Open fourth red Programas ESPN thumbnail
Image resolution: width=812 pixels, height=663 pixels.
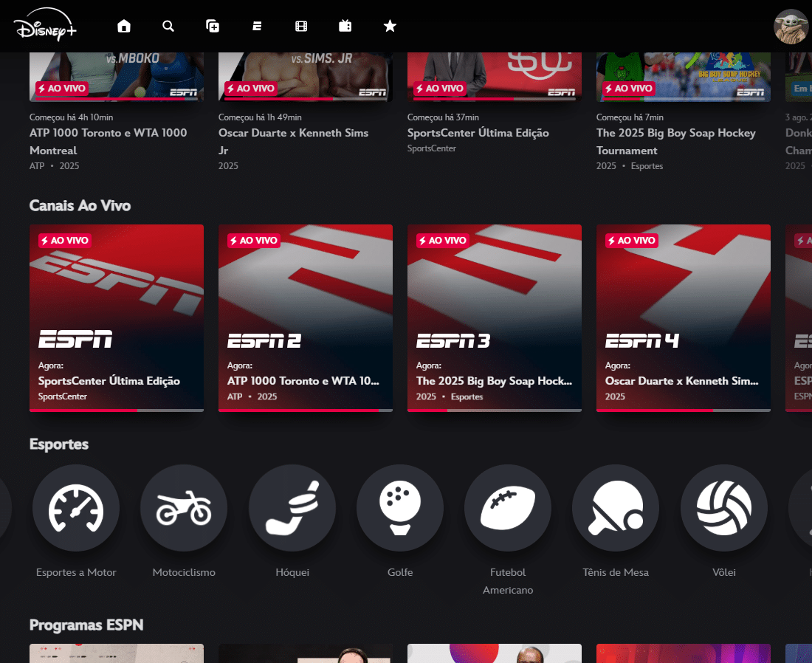[684, 653]
